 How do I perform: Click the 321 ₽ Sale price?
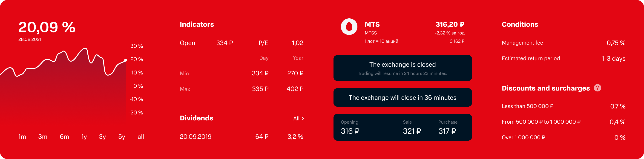coord(412,131)
